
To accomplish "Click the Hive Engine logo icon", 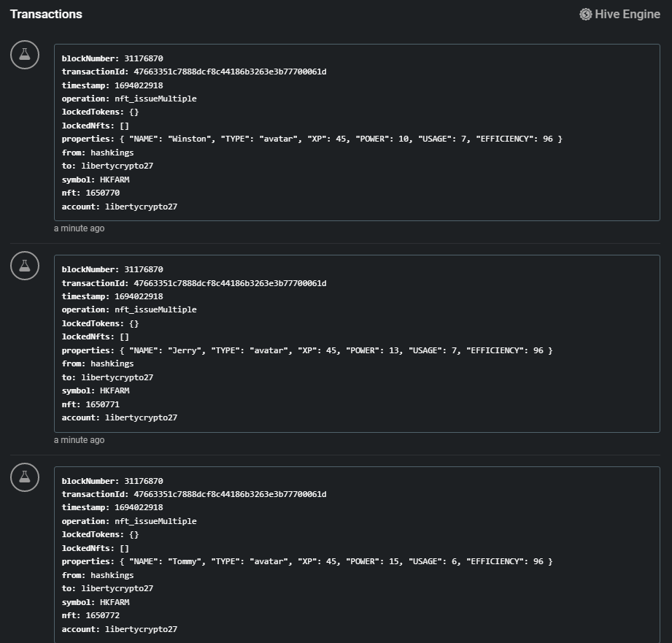I will tap(585, 14).
